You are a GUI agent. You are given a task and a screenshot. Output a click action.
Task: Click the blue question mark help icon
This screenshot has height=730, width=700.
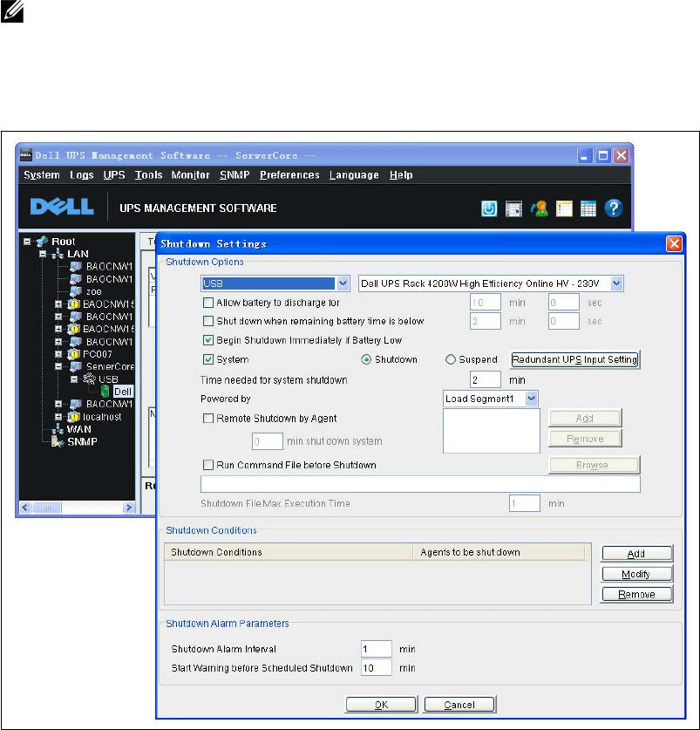tap(613, 208)
